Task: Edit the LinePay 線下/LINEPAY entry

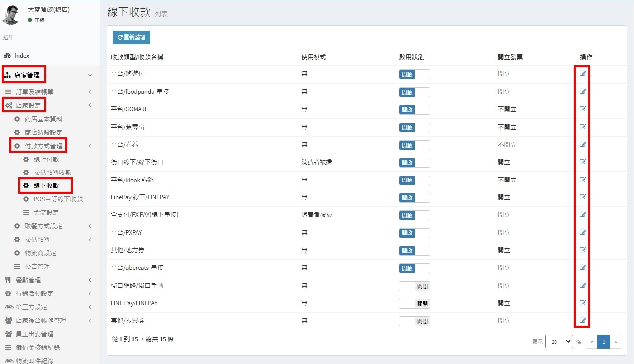Action: (582, 197)
